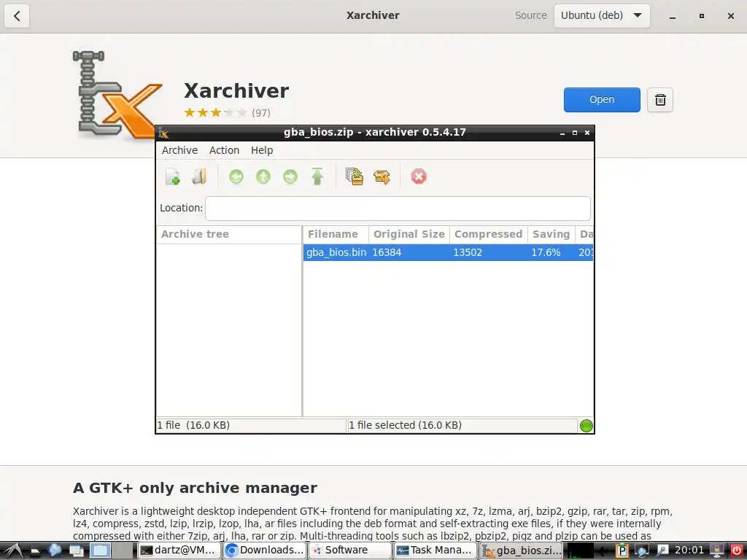Click the Open archive toolbar icon
Screen dimensions: 747x560
pyautogui.click(x=199, y=176)
